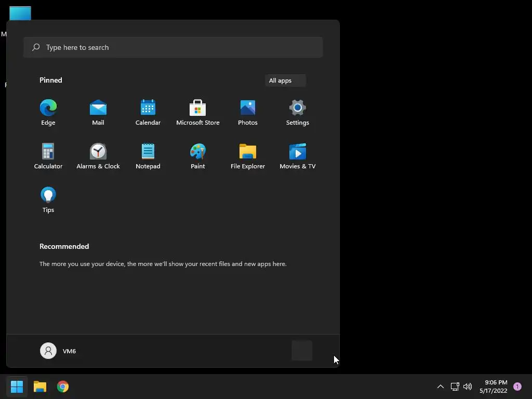This screenshot has width=532, height=399.
Task: Click the Type here to search box
Action: [x=173, y=47]
